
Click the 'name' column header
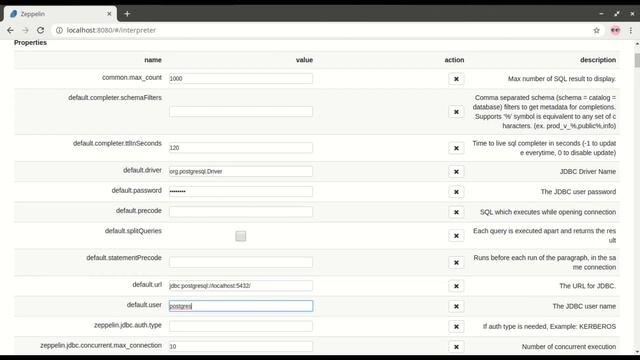point(153,60)
